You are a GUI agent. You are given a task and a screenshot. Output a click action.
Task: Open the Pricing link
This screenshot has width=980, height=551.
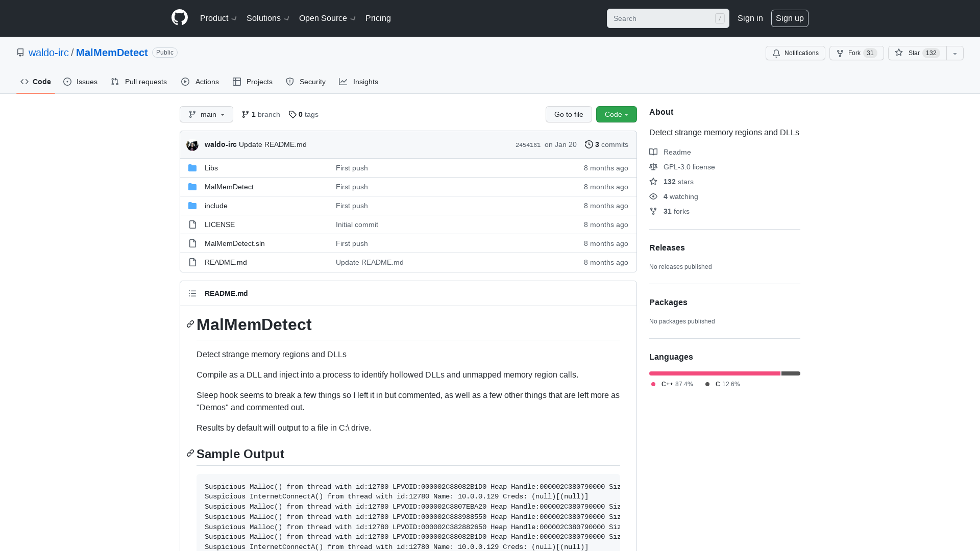coord(378,18)
